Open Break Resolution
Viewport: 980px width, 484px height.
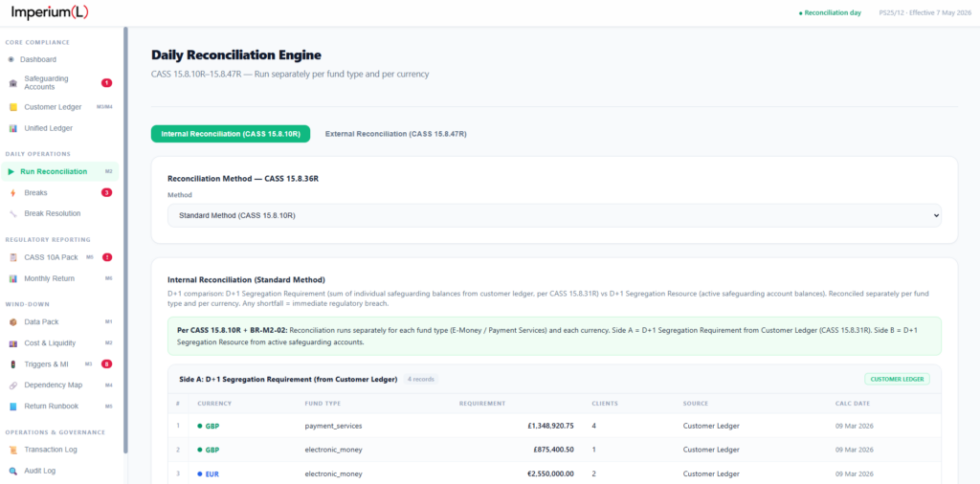click(53, 213)
